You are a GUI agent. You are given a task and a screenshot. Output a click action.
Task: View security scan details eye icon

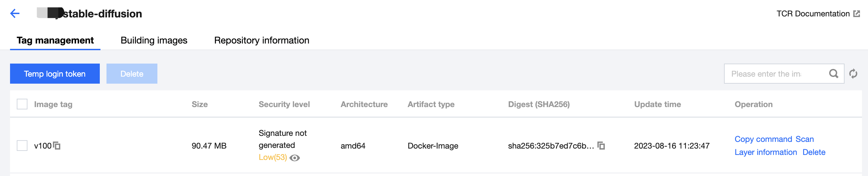tap(294, 158)
